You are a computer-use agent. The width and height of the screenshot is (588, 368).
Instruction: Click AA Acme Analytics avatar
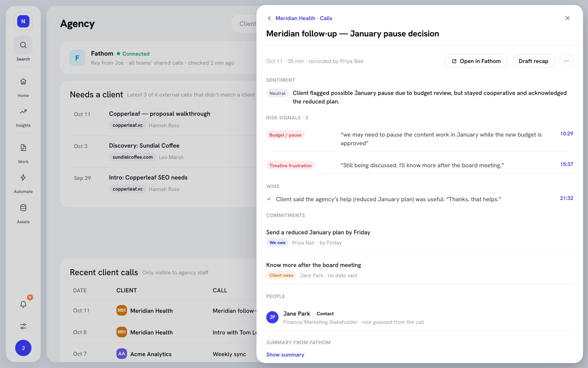[122, 354]
